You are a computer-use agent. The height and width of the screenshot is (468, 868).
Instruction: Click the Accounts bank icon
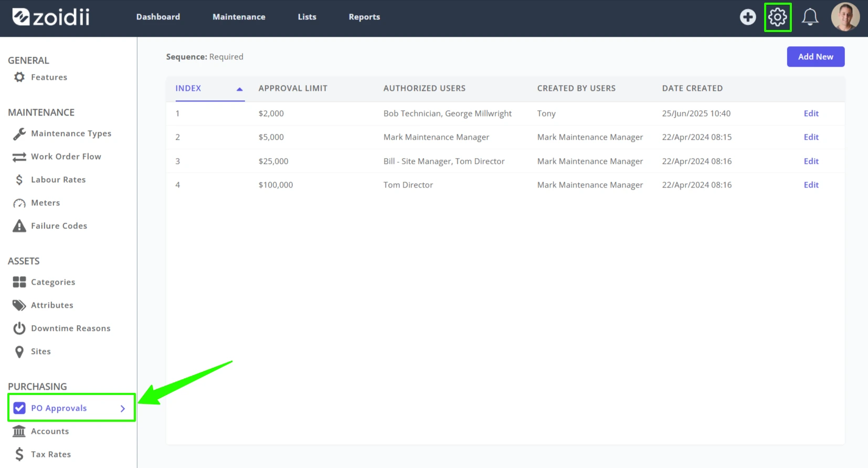pos(19,431)
